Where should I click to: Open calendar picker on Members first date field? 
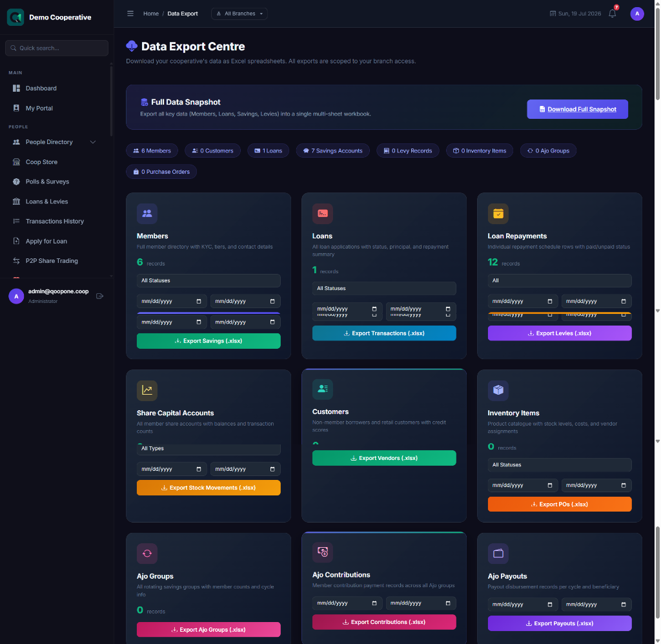pyautogui.click(x=199, y=301)
